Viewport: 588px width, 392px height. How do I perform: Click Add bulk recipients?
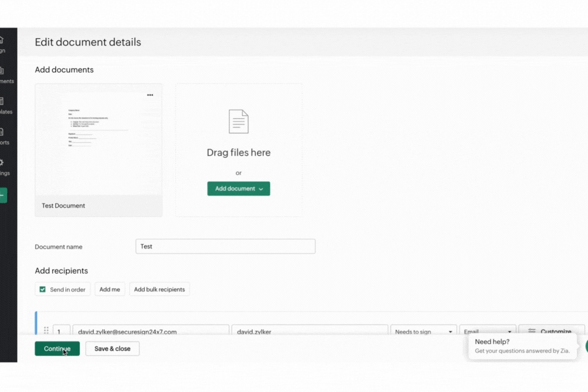coord(159,289)
